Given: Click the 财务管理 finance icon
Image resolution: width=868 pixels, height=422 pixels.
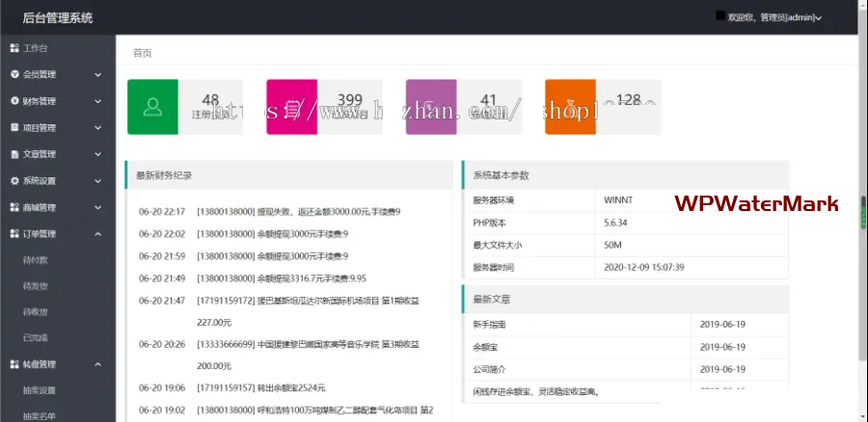Looking at the screenshot, I should 14,100.
